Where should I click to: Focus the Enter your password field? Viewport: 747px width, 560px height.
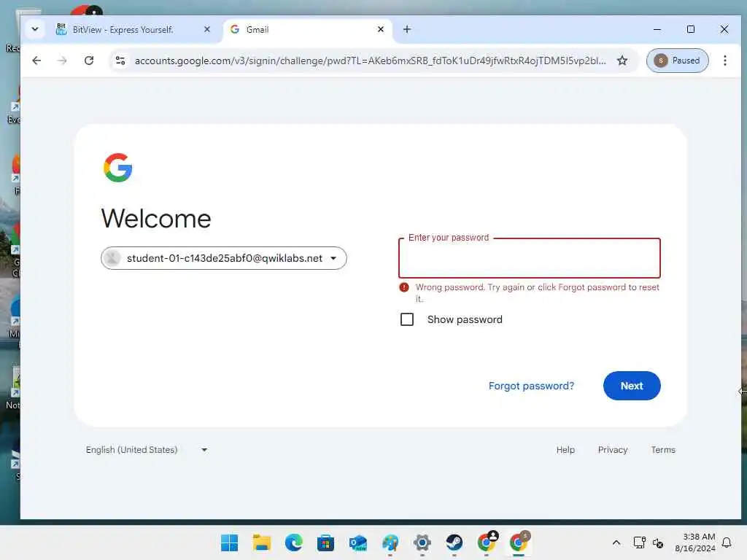coord(530,258)
